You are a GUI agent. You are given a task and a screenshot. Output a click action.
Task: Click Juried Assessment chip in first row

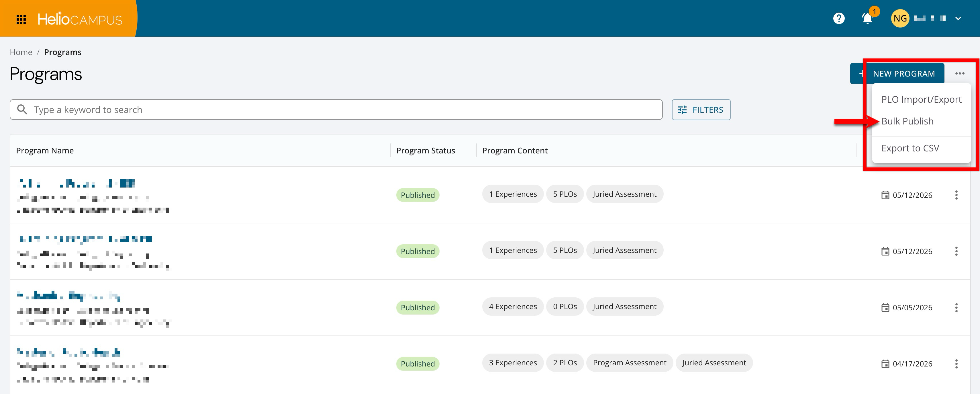click(x=624, y=194)
